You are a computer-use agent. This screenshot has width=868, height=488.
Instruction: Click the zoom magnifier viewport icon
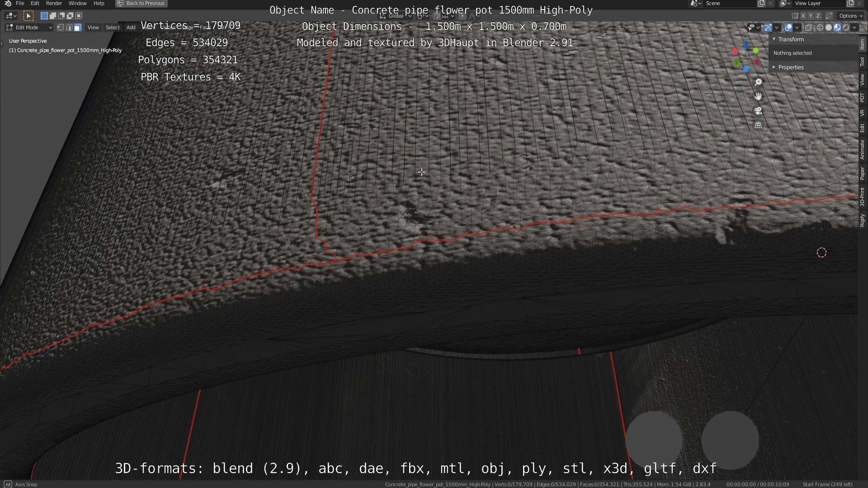pyautogui.click(x=758, y=82)
